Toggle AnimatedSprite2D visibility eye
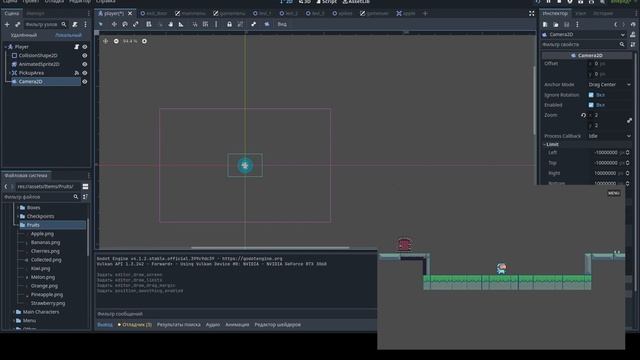The image size is (640, 360). tap(84, 64)
